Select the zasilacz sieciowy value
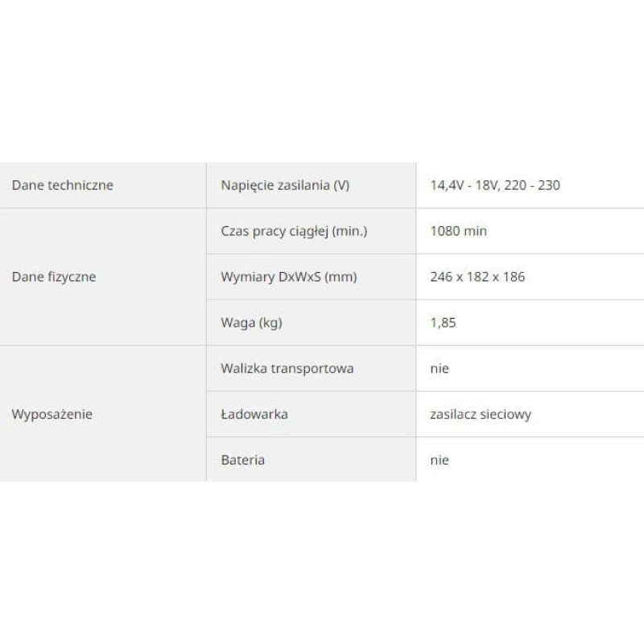This screenshot has height=644, width=644. pyautogui.click(x=481, y=414)
